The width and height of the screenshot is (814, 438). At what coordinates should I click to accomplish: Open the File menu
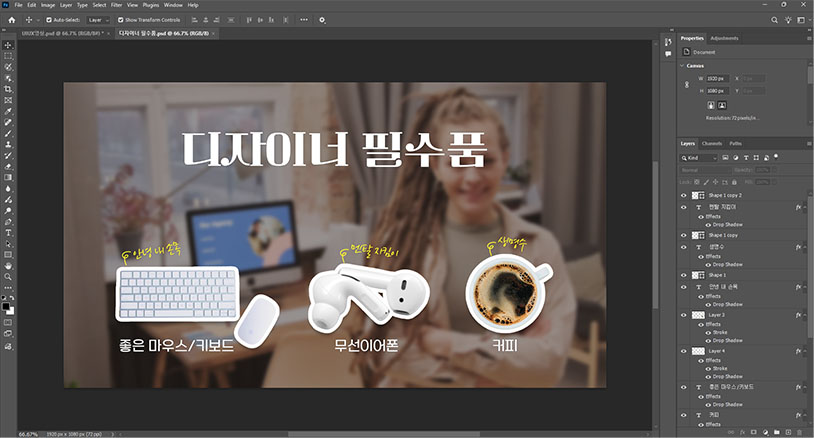pos(18,5)
